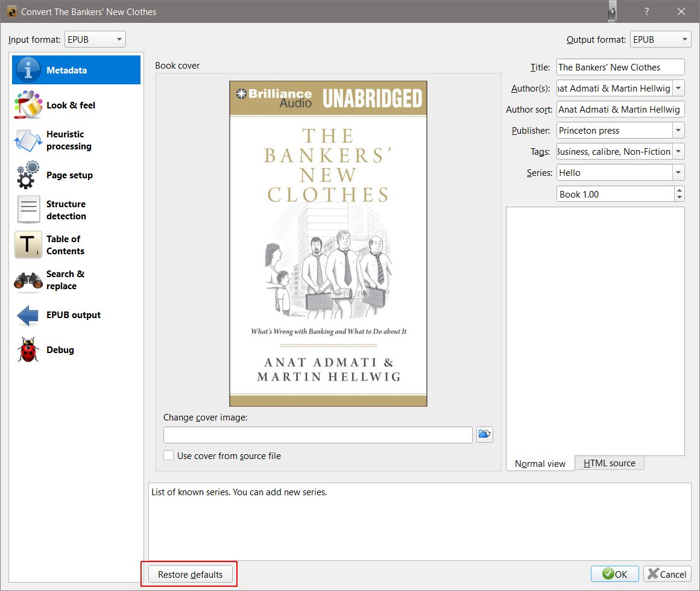Expand the Series dropdown arrow
Image resolution: width=700 pixels, height=591 pixels.
coord(678,172)
